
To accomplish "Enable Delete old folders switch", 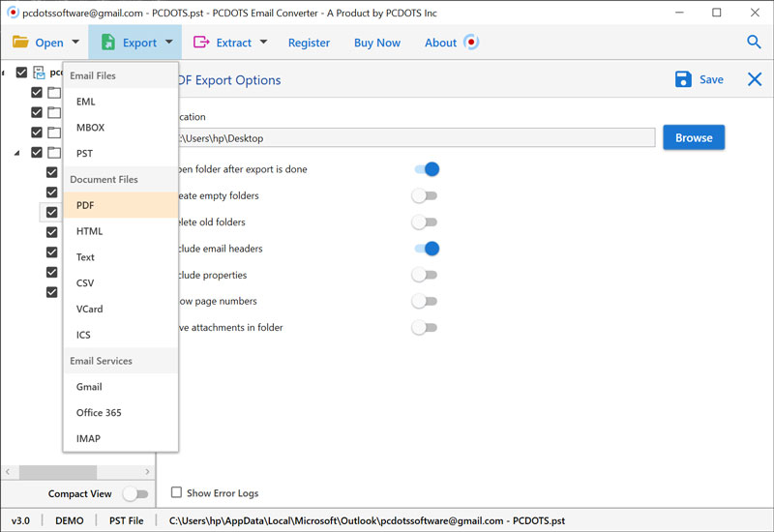I will pyautogui.click(x=425, y=222).
